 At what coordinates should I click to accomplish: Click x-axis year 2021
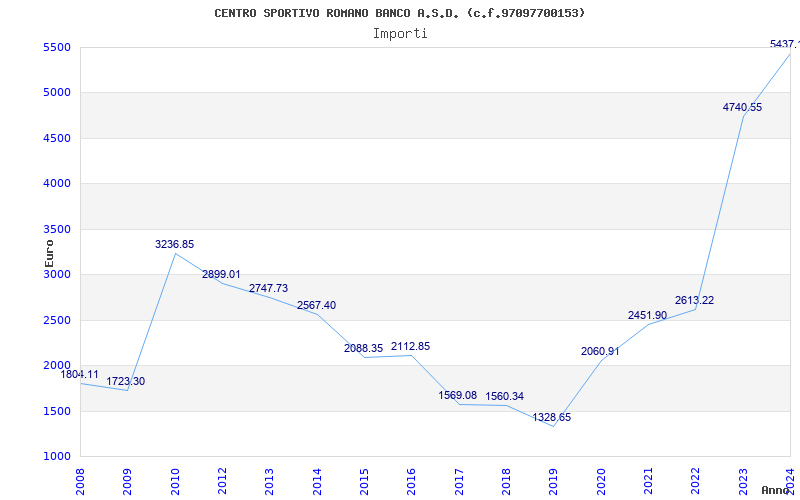[648, 482]
